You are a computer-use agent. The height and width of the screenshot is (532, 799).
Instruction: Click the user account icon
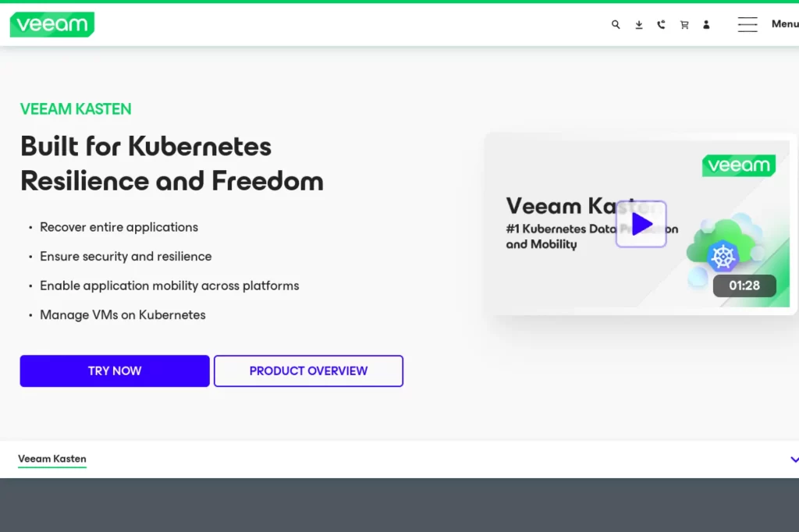coord(706,24)
